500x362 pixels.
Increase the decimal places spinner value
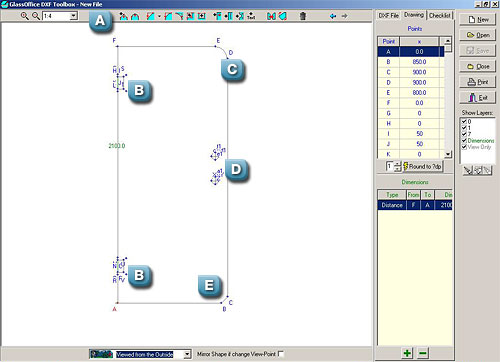pos(397,164)
